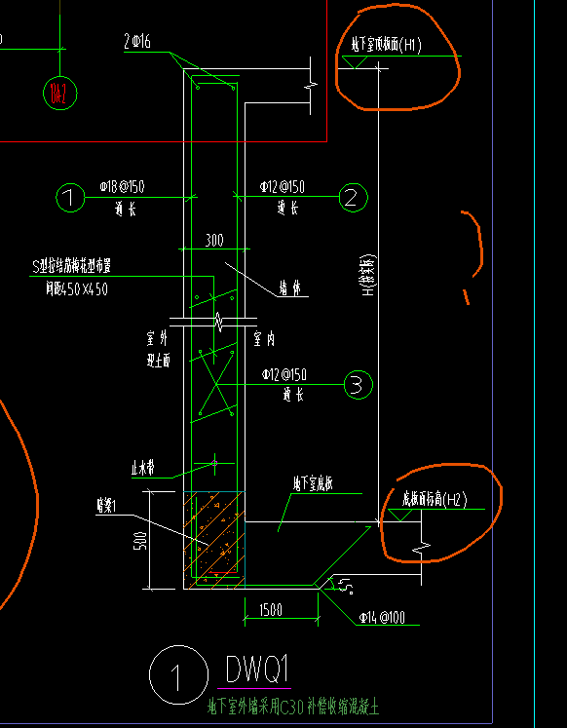
Task: Select the vertical 'H(按实际)' dimension text
Action: click(369, 276)
